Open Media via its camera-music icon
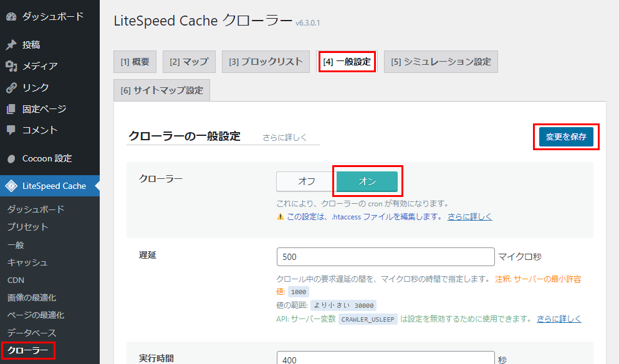 point(11,66)
